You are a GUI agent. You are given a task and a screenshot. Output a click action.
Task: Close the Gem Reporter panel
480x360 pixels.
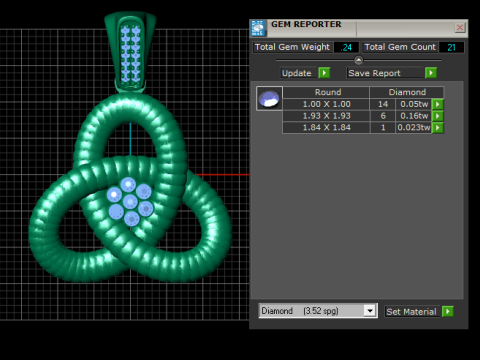coord(460,27)
